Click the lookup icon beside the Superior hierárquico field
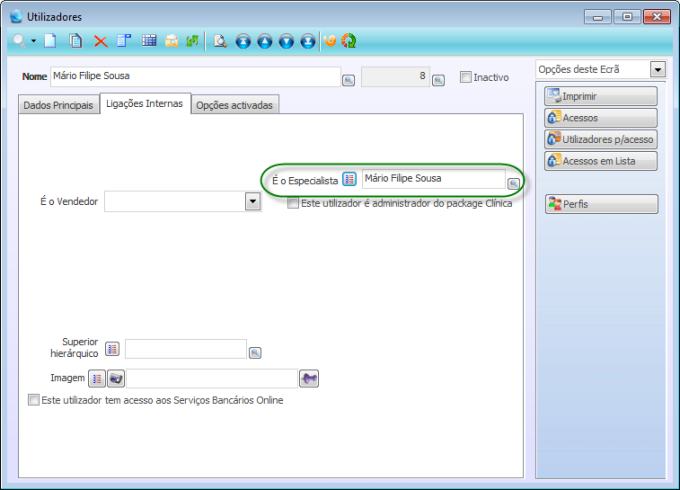This screenshot has width=680, height=490. (x=255, y=352)
